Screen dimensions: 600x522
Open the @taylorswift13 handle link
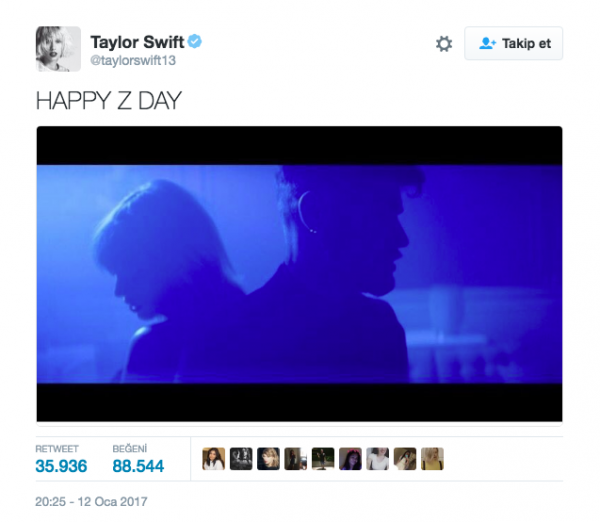(133, 60)
